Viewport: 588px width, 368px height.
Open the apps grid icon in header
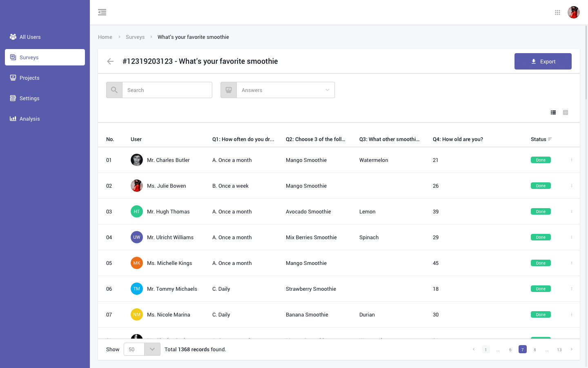[557, 12]
